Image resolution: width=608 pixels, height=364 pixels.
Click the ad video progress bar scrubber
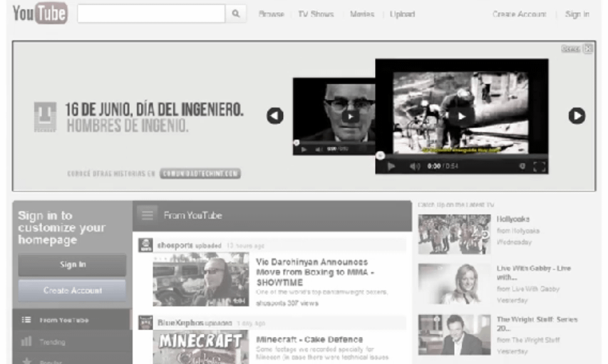coord(381,155)
